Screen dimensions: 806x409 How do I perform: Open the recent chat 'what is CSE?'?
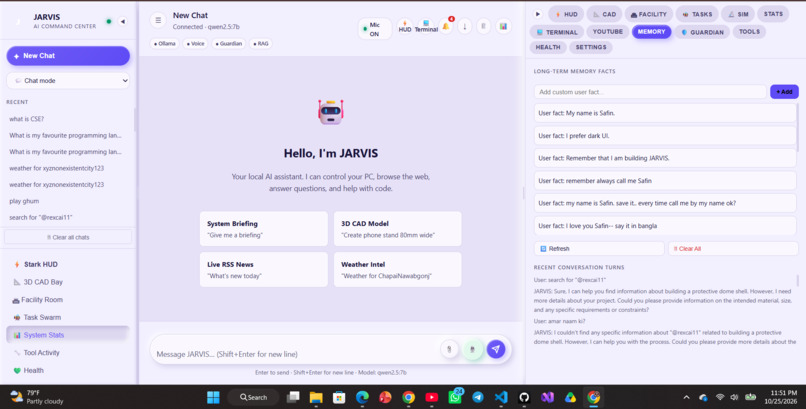tap(68, 119)
